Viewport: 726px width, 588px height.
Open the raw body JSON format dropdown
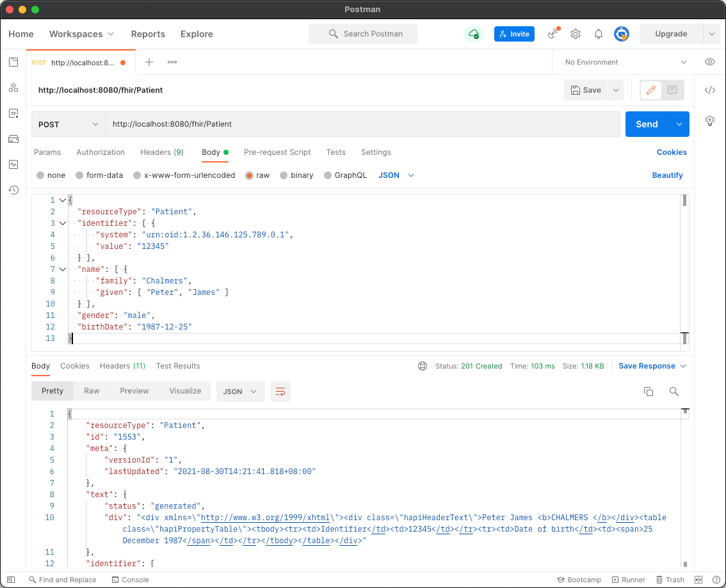pyautogui.click(x=396, y=175)
